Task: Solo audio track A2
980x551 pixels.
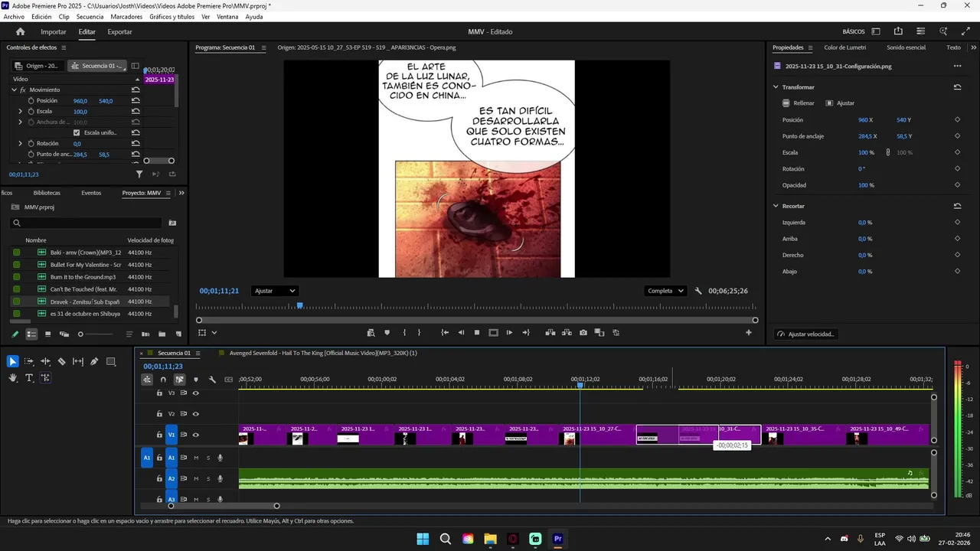Action: click(208, 479)
